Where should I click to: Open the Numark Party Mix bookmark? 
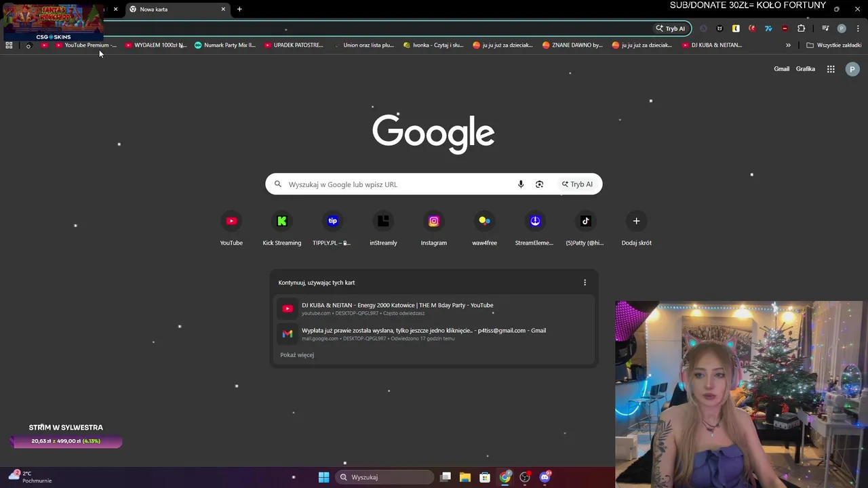click(225, 45)
